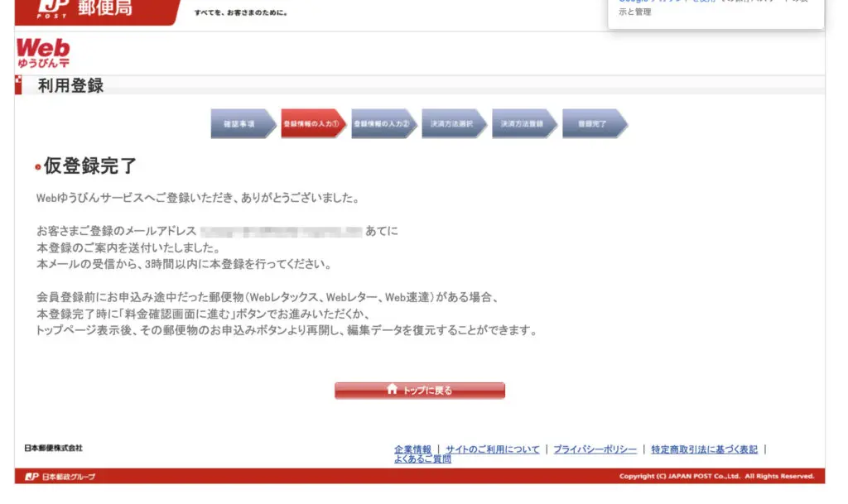
Task: Click the 日本郵政グループ footer logo
Action: (x=60, y=477)
